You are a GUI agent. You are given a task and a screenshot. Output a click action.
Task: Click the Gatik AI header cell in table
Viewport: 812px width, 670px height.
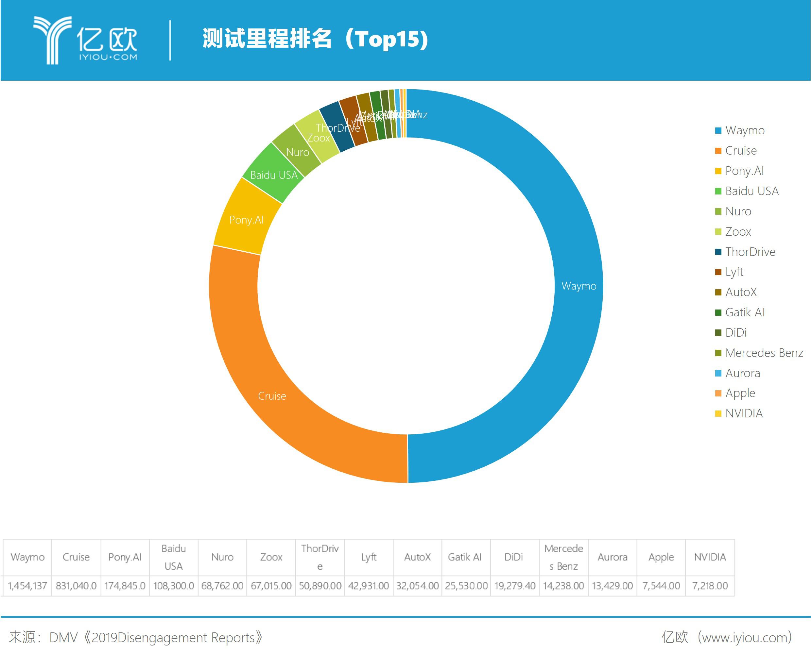pyautogui.click(x=466, y=557)
